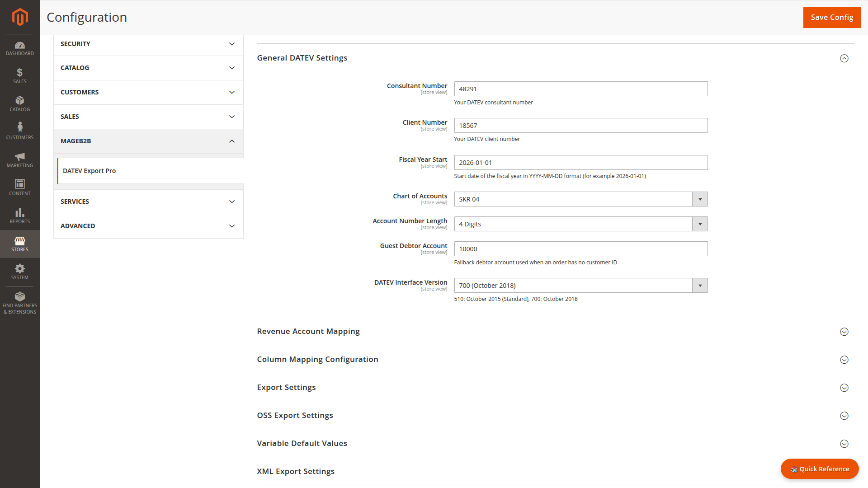Click the Save Config button
The image size is (868, 488).
tap(832, 17)
